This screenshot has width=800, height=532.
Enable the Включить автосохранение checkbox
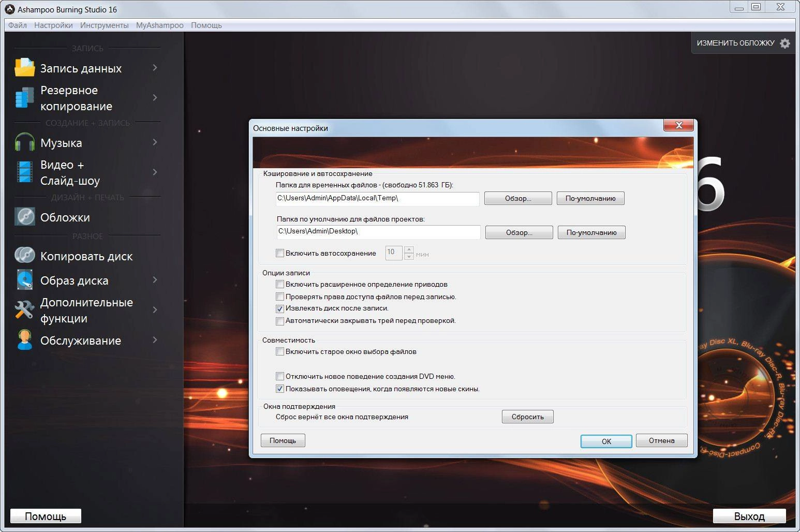click(x=280, y=253)
